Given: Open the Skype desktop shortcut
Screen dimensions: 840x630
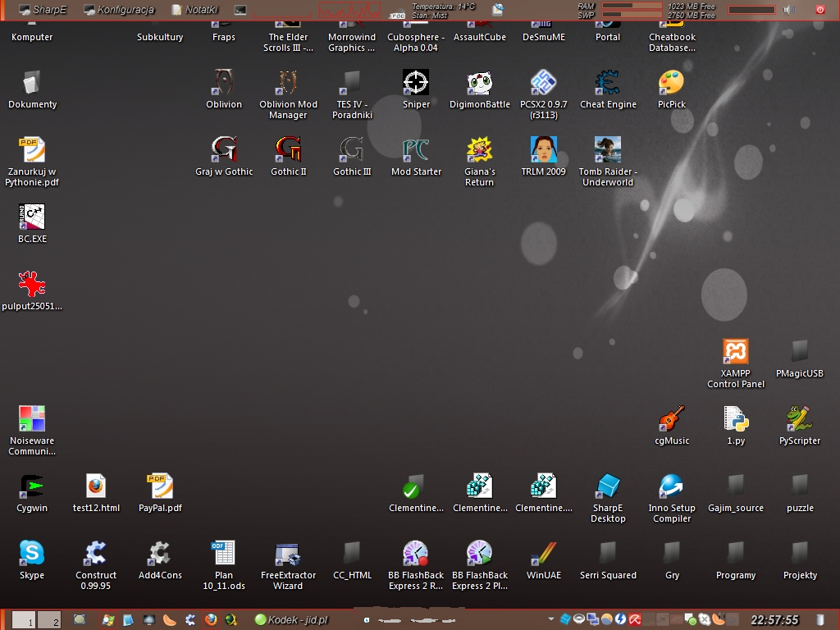Looking at the screenshot, I should [32, 554].
